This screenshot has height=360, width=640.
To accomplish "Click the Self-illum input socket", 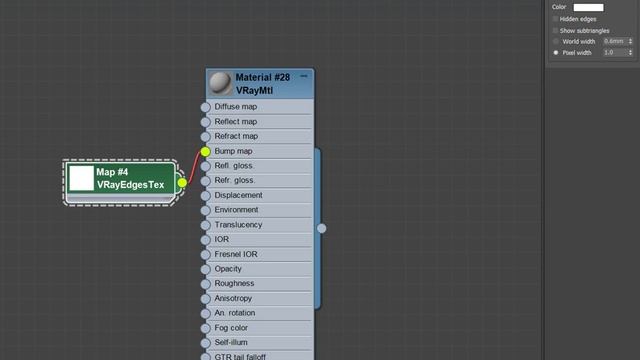I will [206, 343].
